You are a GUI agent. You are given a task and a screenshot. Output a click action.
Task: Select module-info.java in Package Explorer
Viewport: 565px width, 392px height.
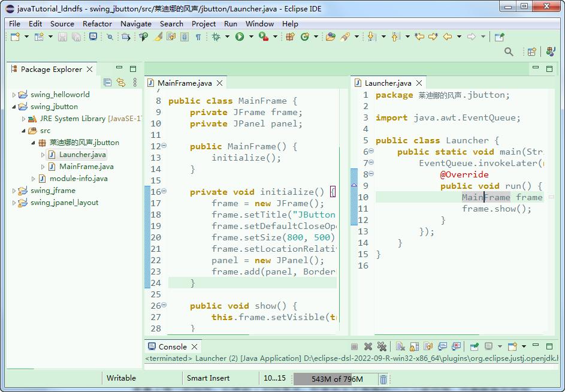click(x=78, y=179)
